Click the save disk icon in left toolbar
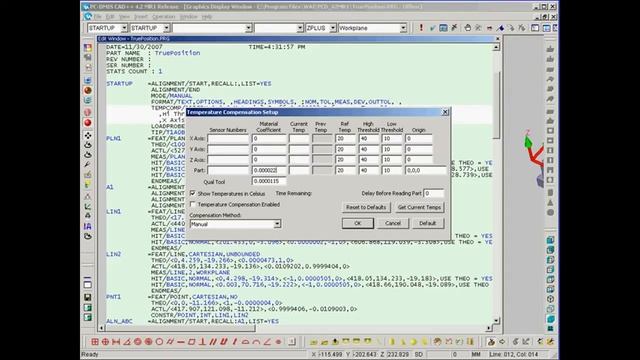This screenshot has width=640, height=360. pos(87,297)
